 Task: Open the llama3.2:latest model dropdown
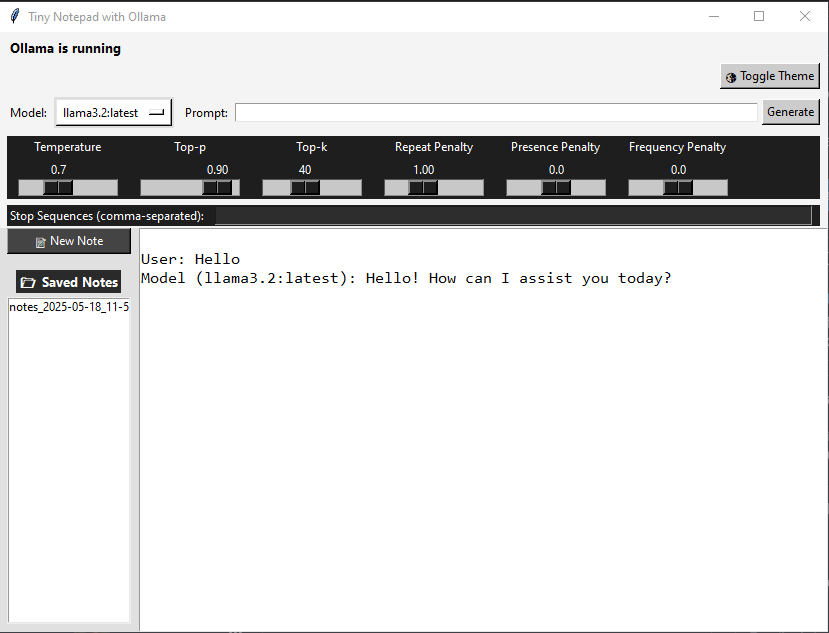114,113
